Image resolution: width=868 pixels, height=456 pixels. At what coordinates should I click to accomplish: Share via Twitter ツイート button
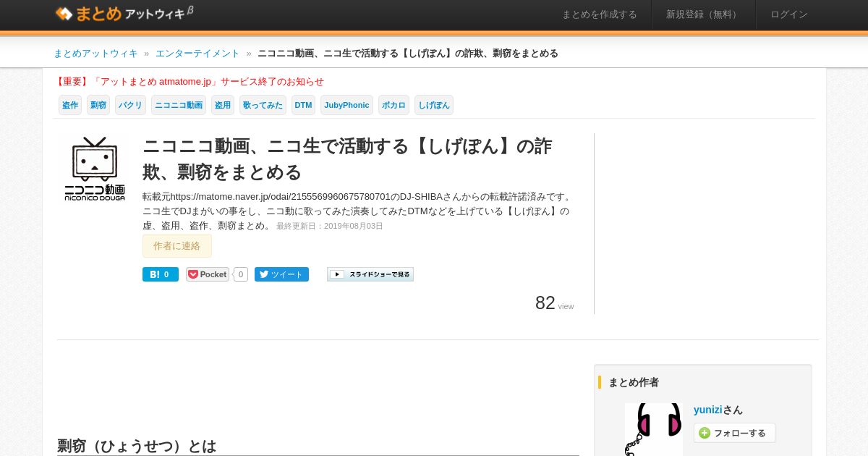click(x=281, y=274)
